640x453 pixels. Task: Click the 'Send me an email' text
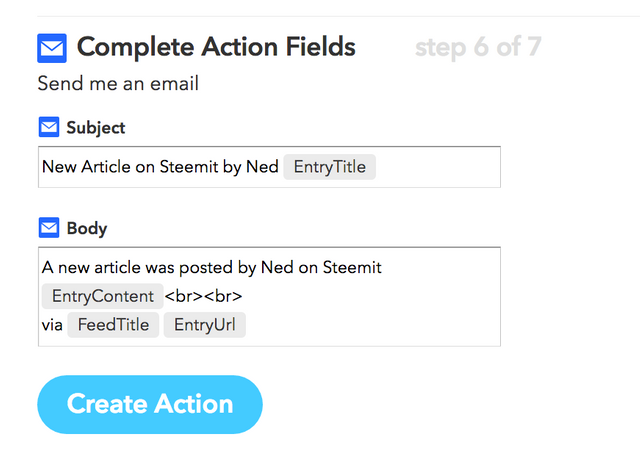[x=118, y=84]
